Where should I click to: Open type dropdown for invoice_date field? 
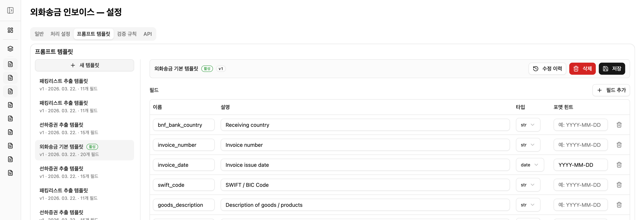click(530, 165)
